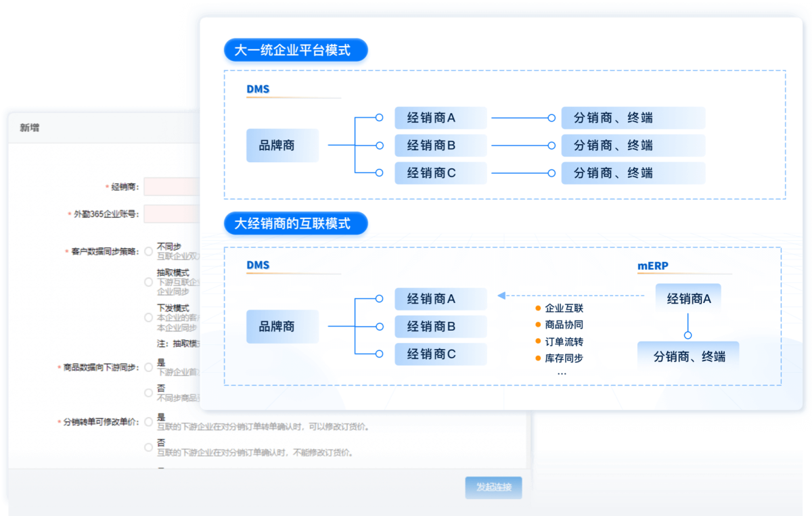Click the 大经销商的互联模式 heading pill
The width and height of the screenshot is (812, 516).
pyautogui.click(x=295, y=224)
